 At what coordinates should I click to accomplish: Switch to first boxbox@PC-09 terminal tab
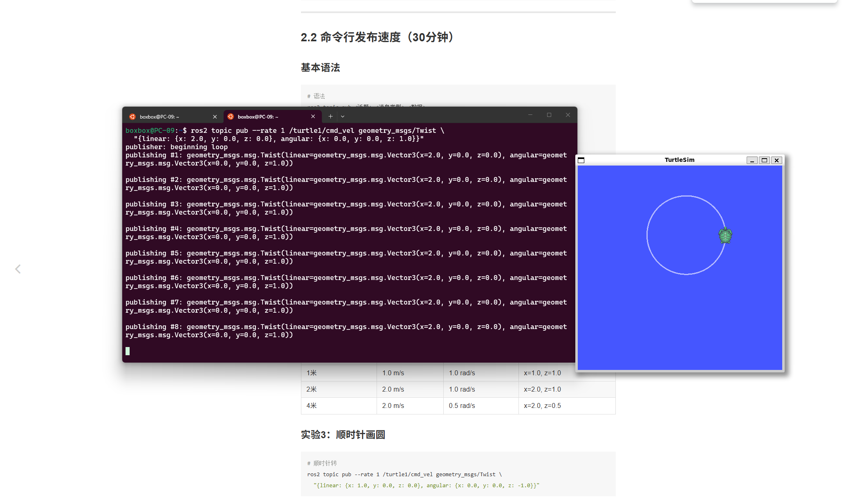[x=173, y=116]
